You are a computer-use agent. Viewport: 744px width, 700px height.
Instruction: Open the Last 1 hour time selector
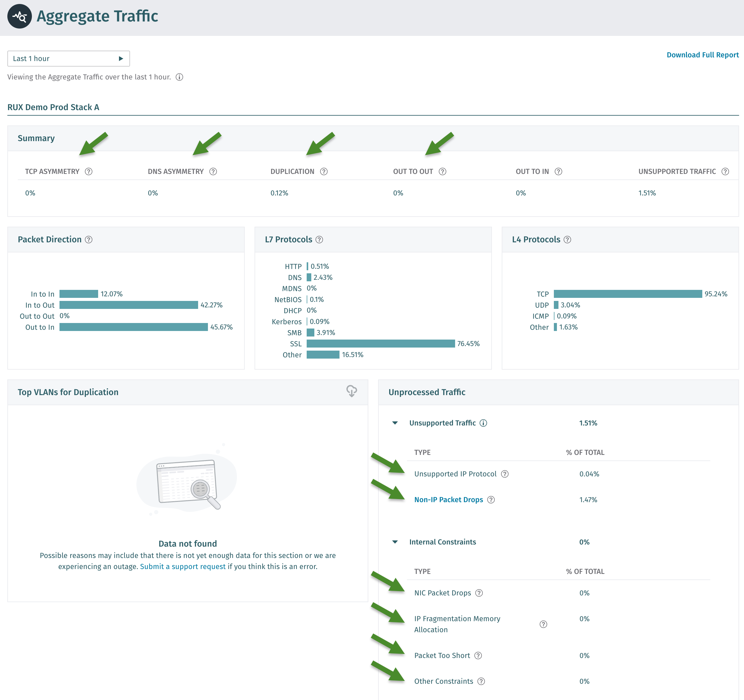(68, 58)
